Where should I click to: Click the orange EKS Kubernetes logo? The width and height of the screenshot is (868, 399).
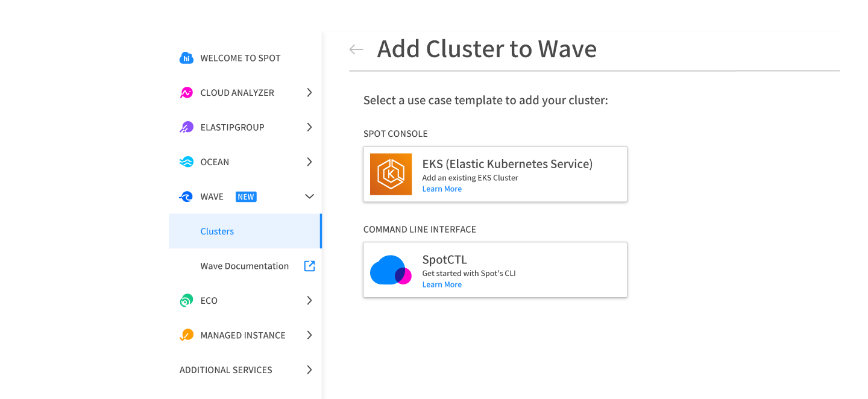[391, 174]
